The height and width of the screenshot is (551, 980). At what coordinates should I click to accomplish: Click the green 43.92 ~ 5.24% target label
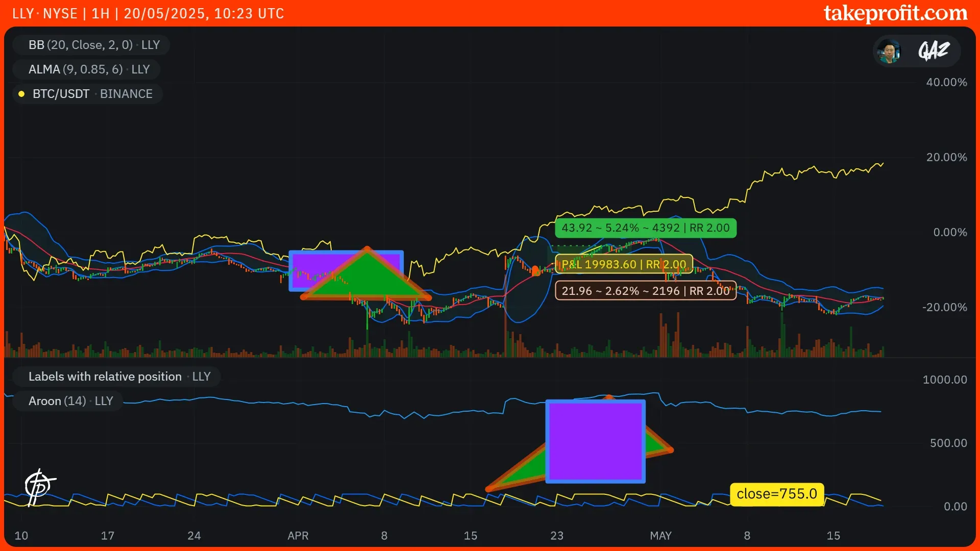coord(645,228)
